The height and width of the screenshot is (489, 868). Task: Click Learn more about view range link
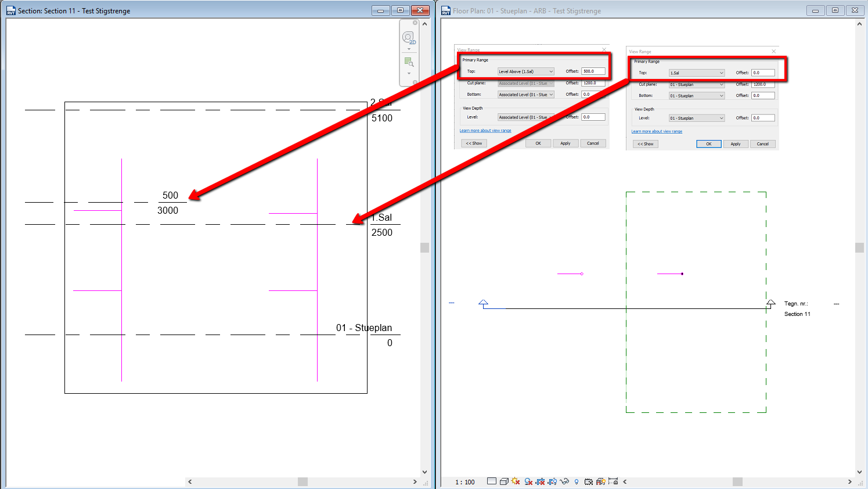coord(656,131)
